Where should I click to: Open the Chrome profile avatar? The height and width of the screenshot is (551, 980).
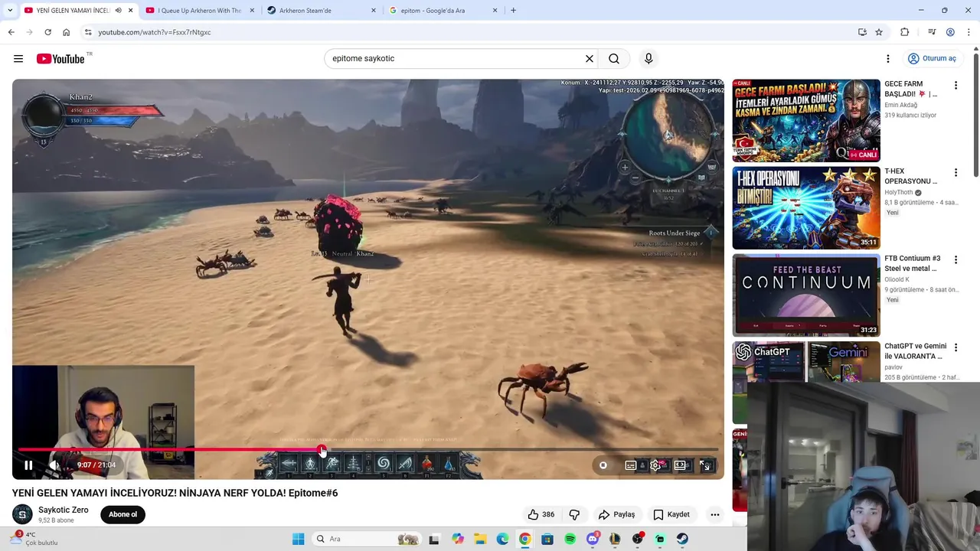pyautogui.click(x=950, y=32)
